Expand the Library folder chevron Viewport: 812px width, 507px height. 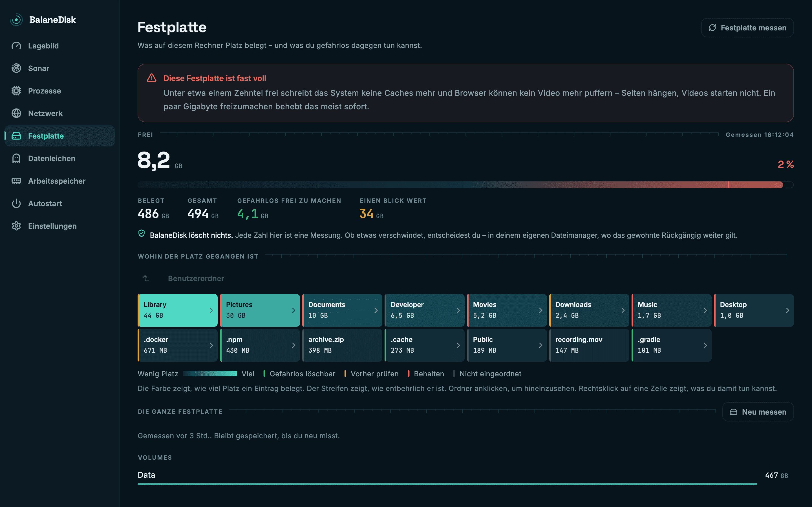(x=211, y=310)
